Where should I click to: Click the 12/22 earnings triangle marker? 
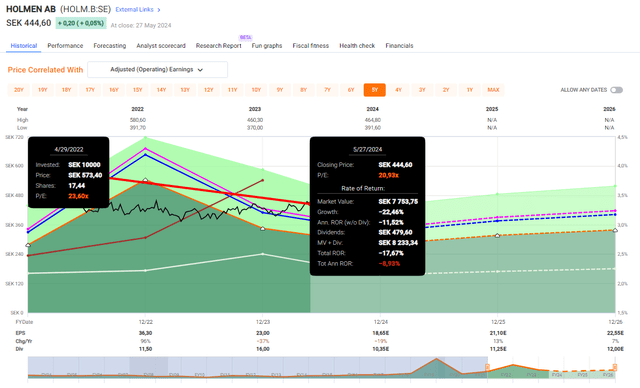pyautogui.click(x=145, y=180)
